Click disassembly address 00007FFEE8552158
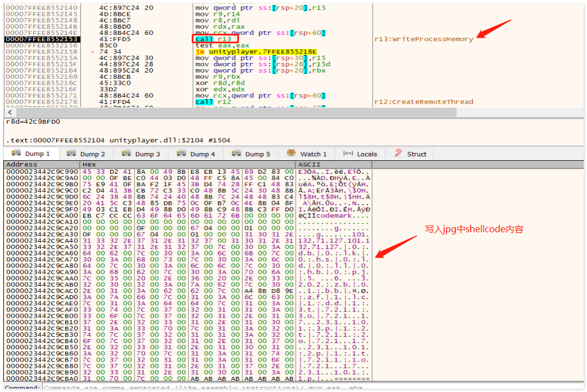 [x=42, y=52]
